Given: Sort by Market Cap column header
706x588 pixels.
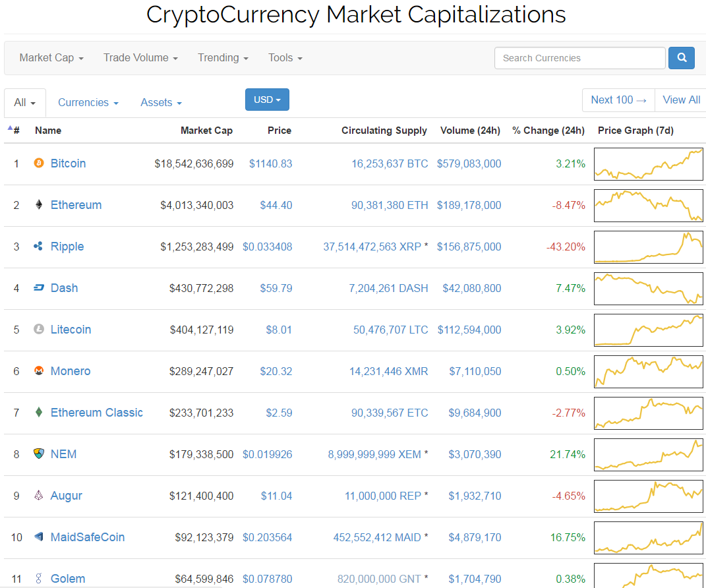Looking at the screenshot, I should [207, 131].
